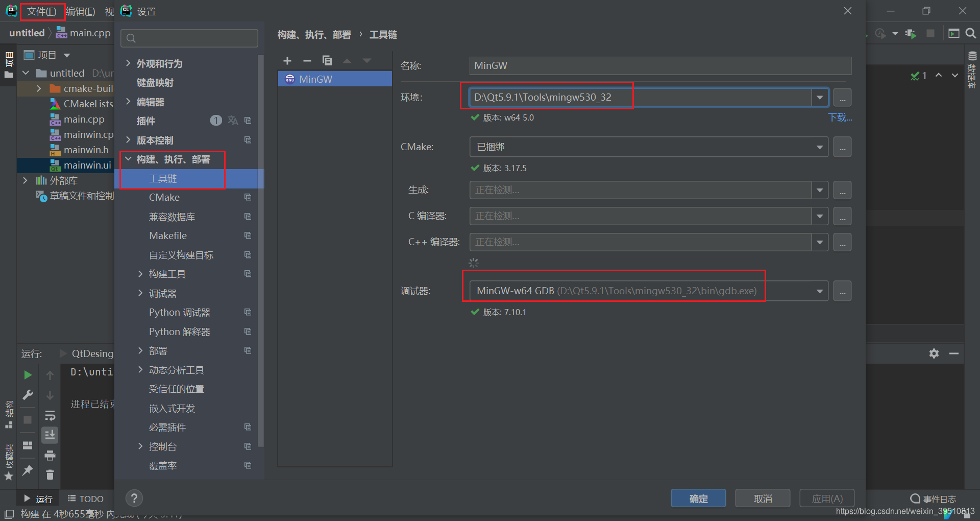Open the 调试器 dropdown

tap(820, 291)
